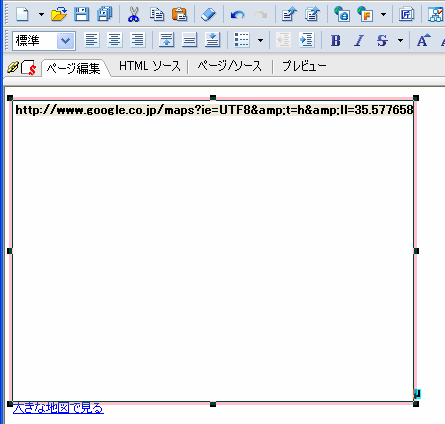Screen dimensions: 445x424
Task: Switch to the プレビュー tab
Action: [304, 66]
